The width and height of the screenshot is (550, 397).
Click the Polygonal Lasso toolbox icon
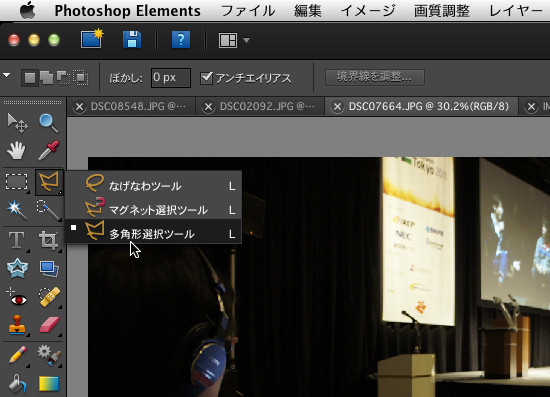pos(49,182)
